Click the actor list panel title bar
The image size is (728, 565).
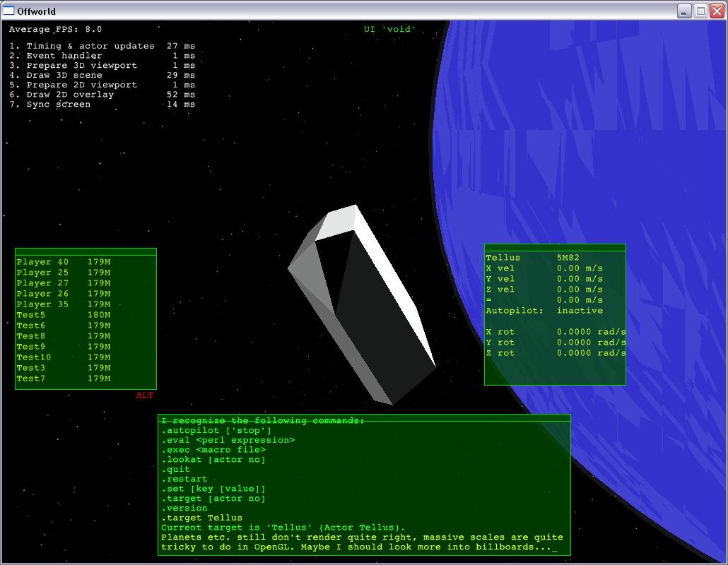pos(86,252)
